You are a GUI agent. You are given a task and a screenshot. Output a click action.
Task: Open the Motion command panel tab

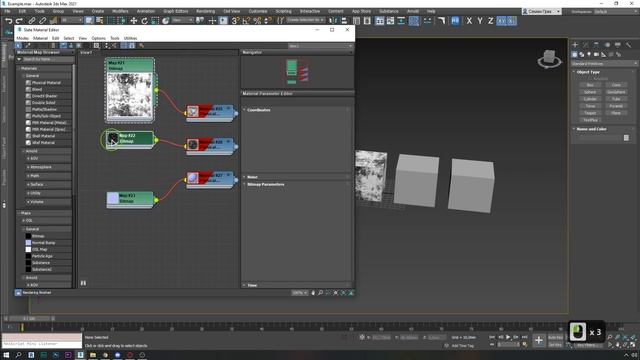[x=607, y=44]
